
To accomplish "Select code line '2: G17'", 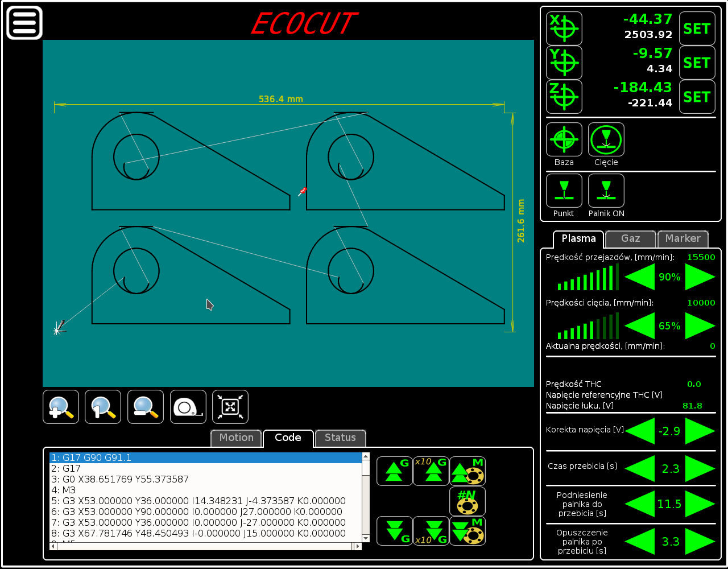I will click(206, 468).
